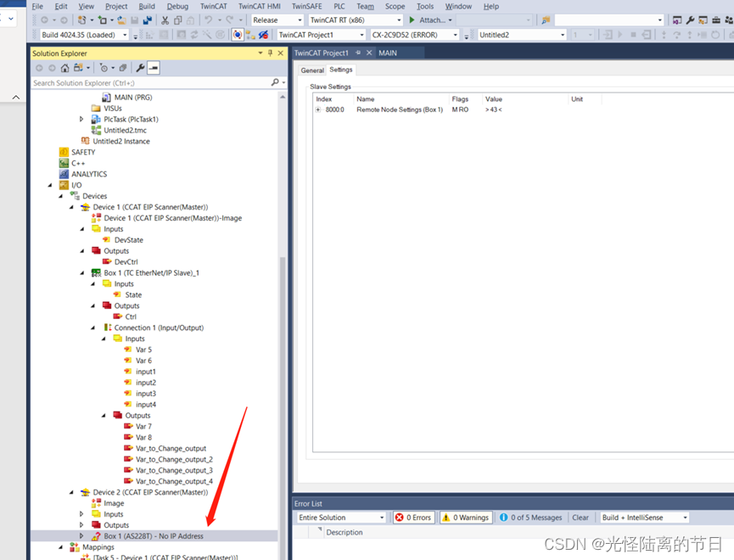Click the Search Solution Explorer input field
Screen dimensions: 734x560
151,82
